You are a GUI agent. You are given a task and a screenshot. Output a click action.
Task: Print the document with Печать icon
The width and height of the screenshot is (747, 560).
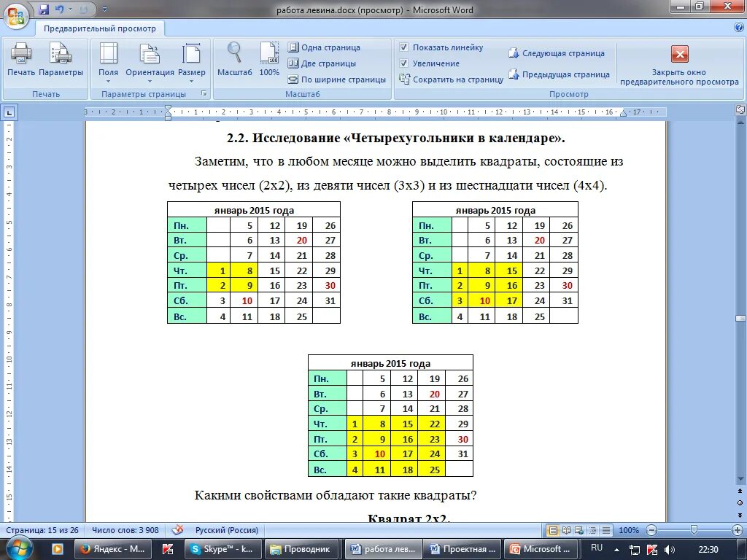21,59
